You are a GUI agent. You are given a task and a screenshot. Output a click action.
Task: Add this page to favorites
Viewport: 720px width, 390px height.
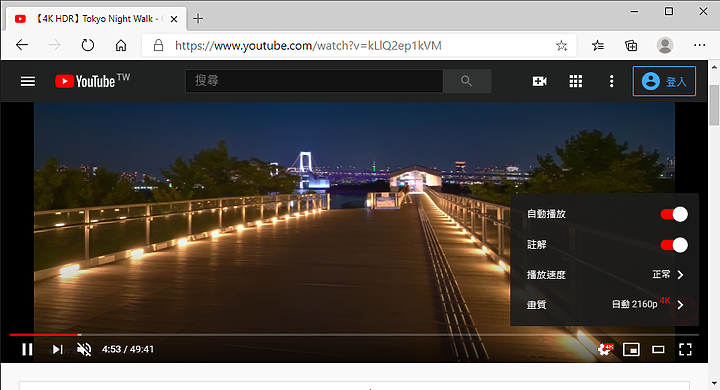pyautogui.click(x=561, y=45)
